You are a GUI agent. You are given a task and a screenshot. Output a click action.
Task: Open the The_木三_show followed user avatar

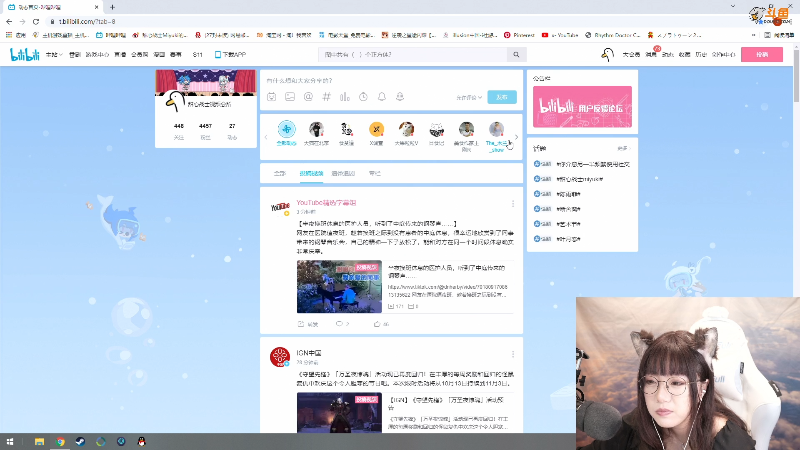(496, 130)
